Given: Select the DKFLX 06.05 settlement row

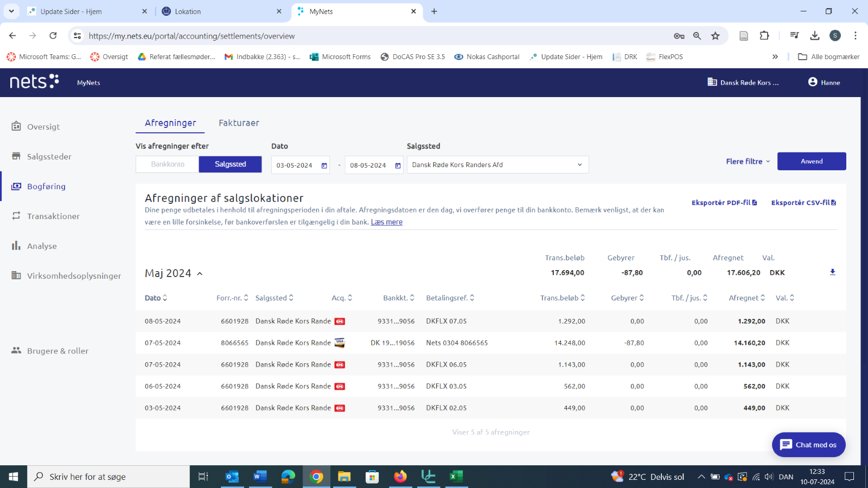Looking at the screenshot, I should [490, 364].
